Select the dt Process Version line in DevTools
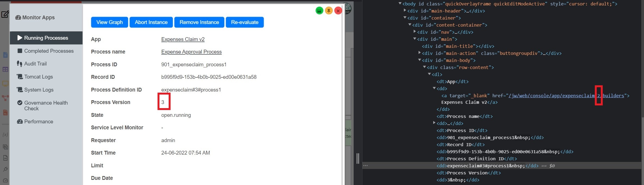The height and width of the screenshot is (185, 644). point(469,173)
